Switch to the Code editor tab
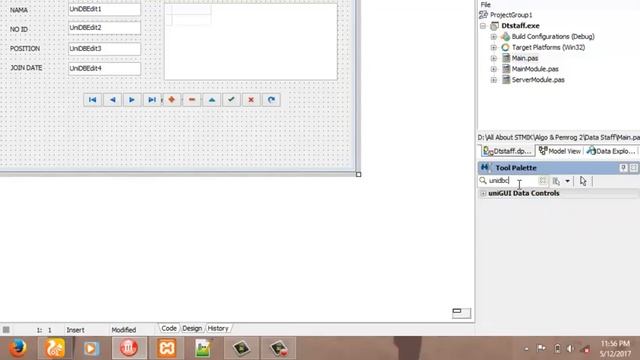 tap(169, 328)
